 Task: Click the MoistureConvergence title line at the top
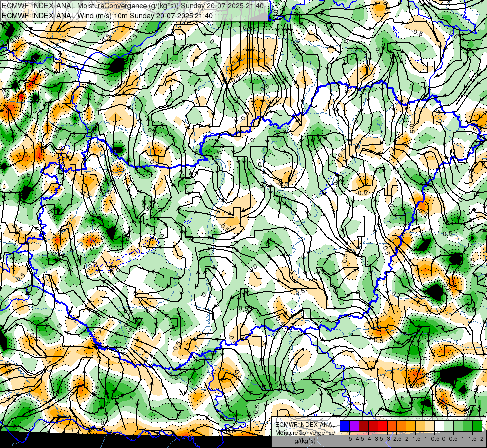(x=133, y=6)
